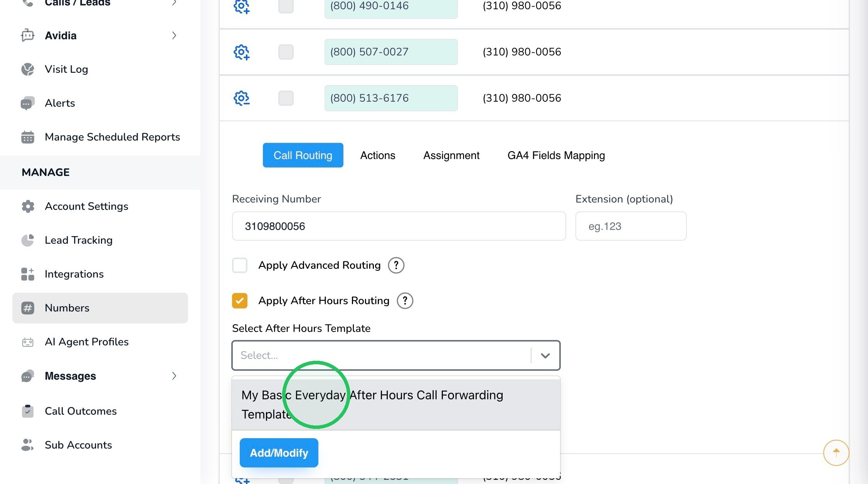Go to Sub Accounts page
The image size is (868, 484).
tap(78, 445)
